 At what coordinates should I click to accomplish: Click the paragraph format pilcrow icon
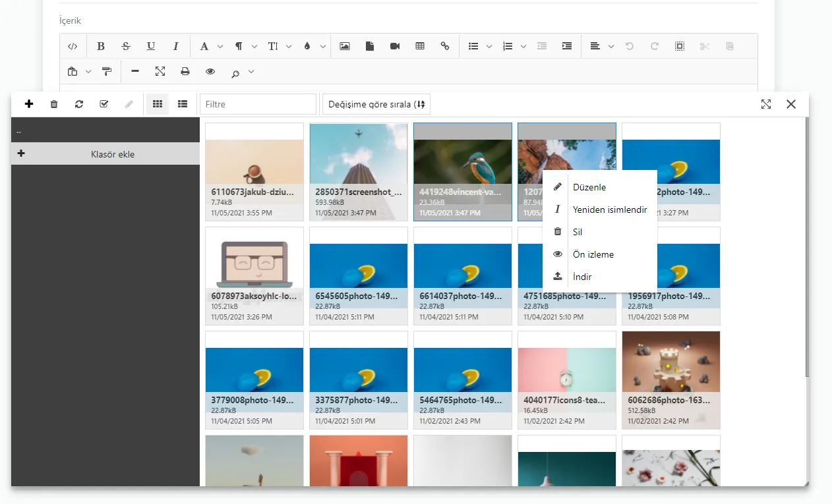[x=239, y=46]
